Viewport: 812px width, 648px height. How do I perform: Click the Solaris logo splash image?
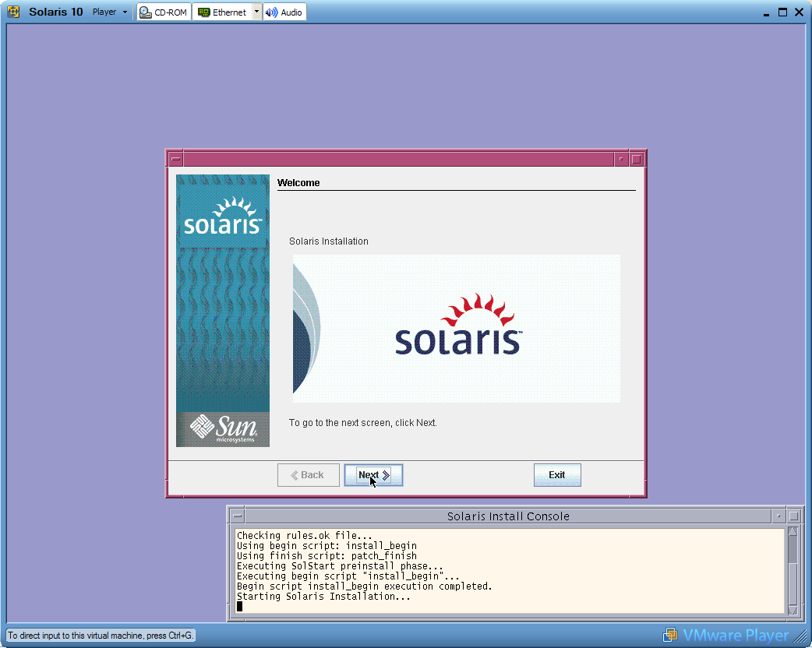[x=456, y=328]
